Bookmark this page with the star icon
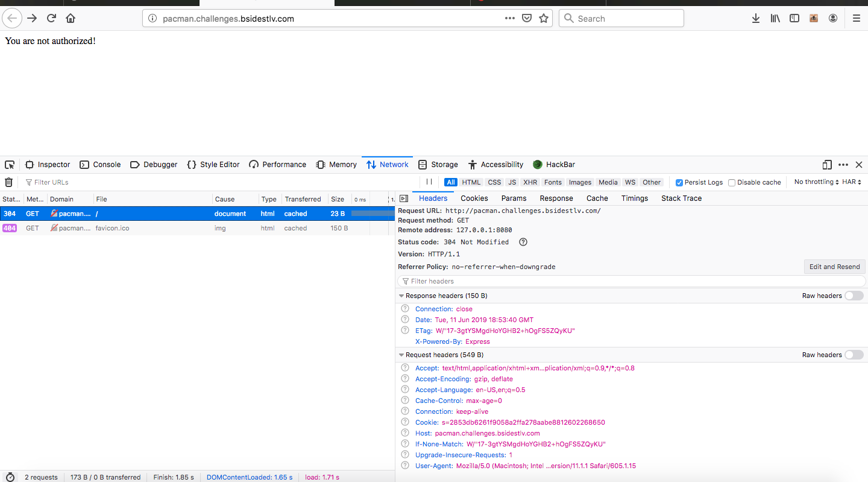Viewport: 868px width, 482px height. click(x=544, y=18)
